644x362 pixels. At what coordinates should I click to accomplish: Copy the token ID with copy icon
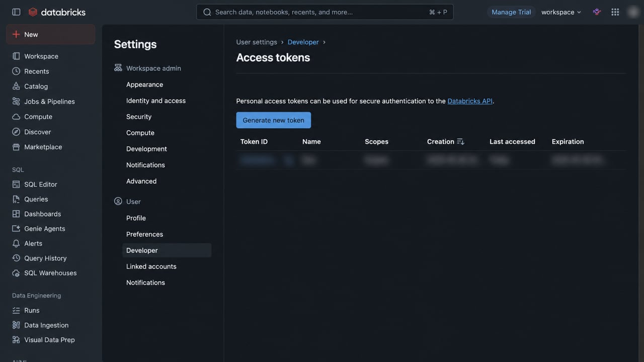tap(289, 160)
